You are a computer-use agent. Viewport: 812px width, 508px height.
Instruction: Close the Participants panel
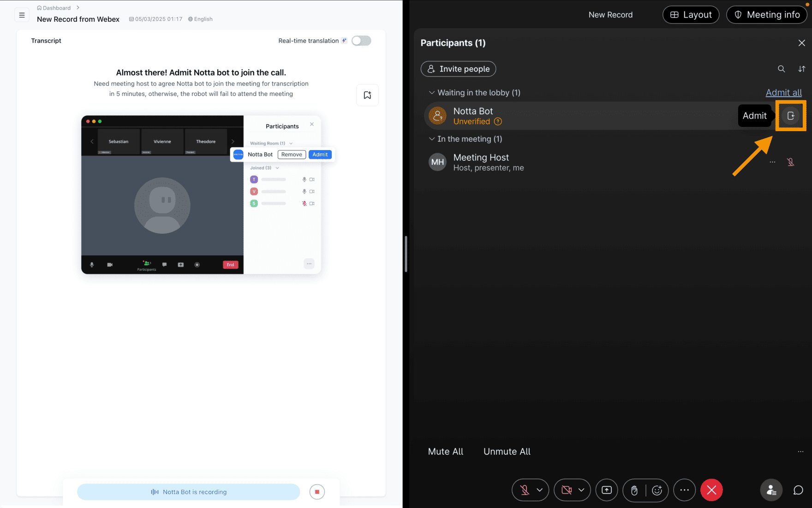click(x=802, y=43)
